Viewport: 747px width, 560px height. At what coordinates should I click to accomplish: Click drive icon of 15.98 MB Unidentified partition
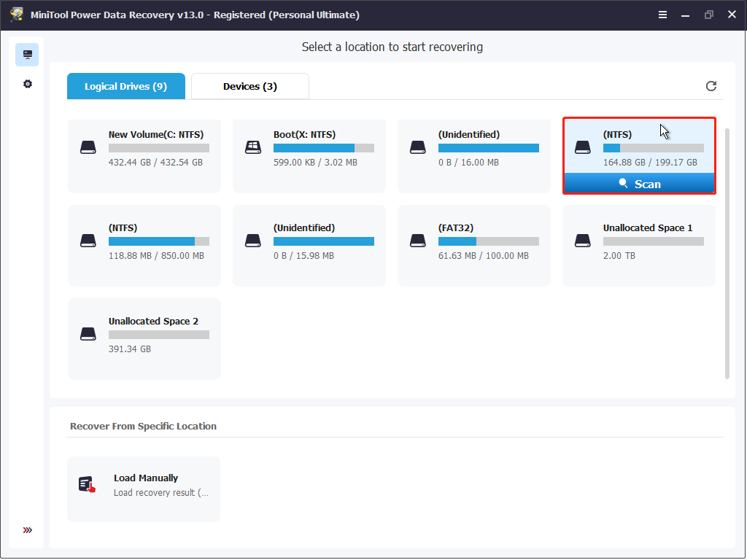click(x=253, y=241)
